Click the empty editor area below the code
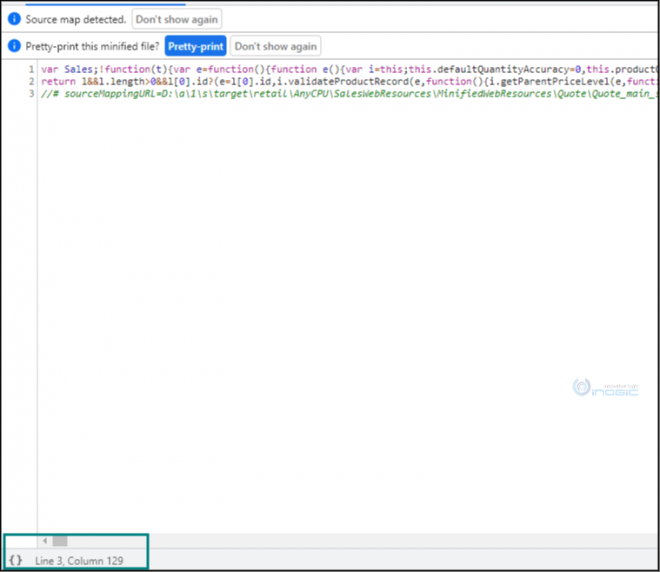The width and height of the screenshot is (660, 572). [x=300, y=300]
